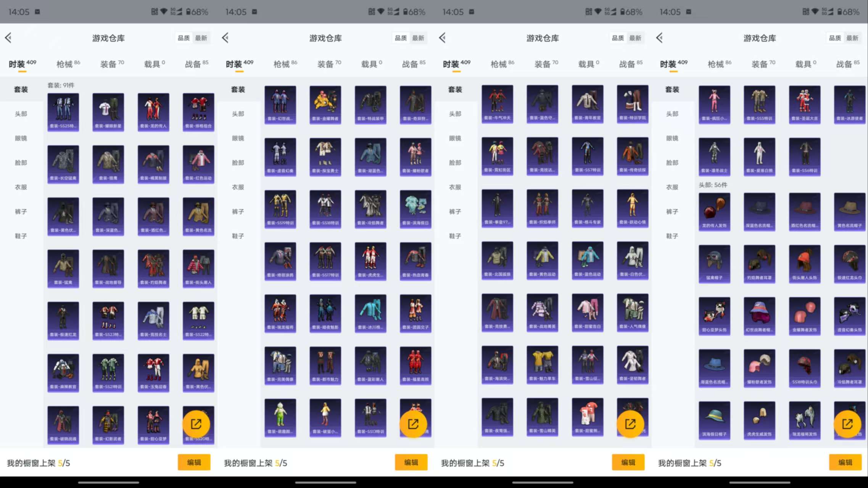The width and height of the screenshot is (868, 488).
Task: Select the 头部 category in the sidebar
Action: click(x=21, y=113)
